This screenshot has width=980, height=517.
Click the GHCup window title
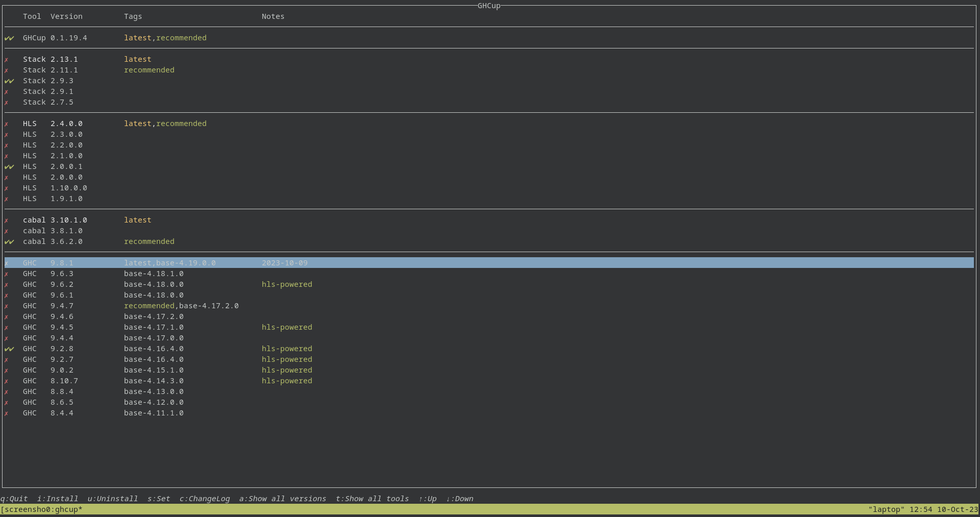[489, 6]
